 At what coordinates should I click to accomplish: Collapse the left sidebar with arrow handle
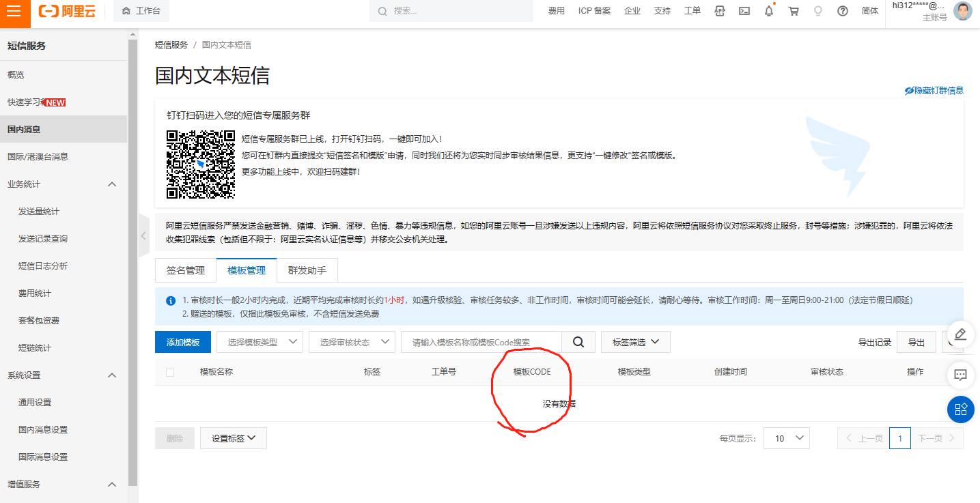[x=143, y=235]
